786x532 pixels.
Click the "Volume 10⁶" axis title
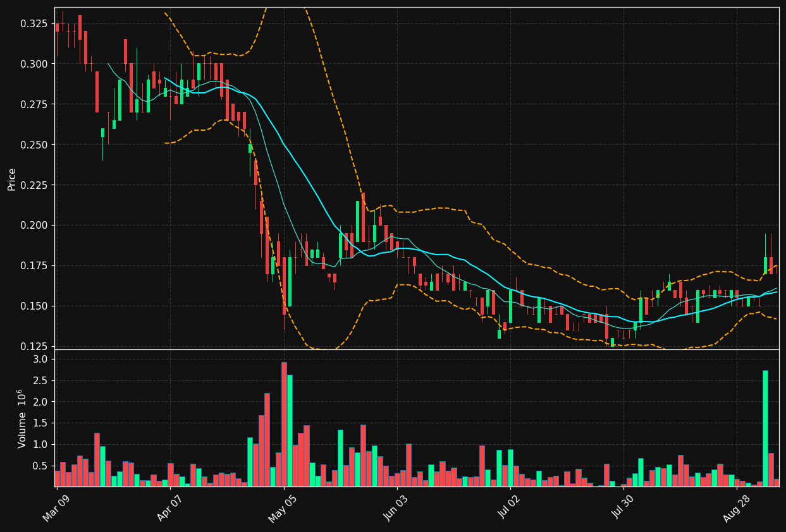[x=22, y=418]
